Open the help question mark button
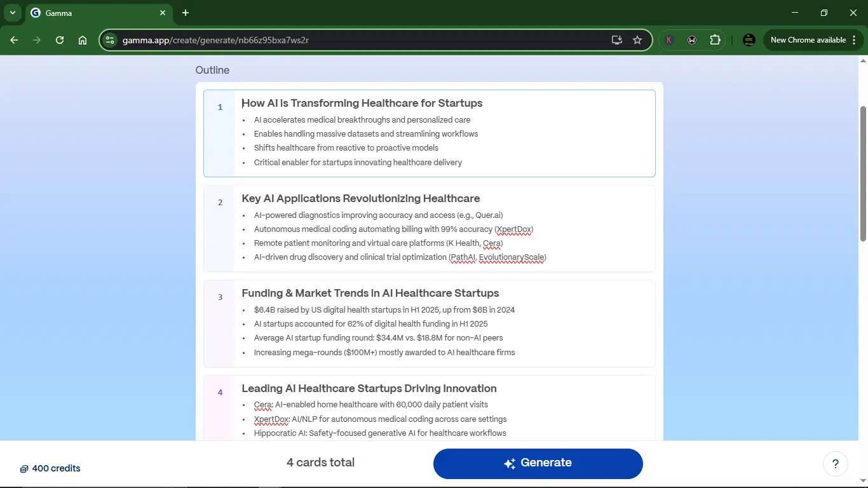This screenshot has height=488, width=868. coord(836,464)
